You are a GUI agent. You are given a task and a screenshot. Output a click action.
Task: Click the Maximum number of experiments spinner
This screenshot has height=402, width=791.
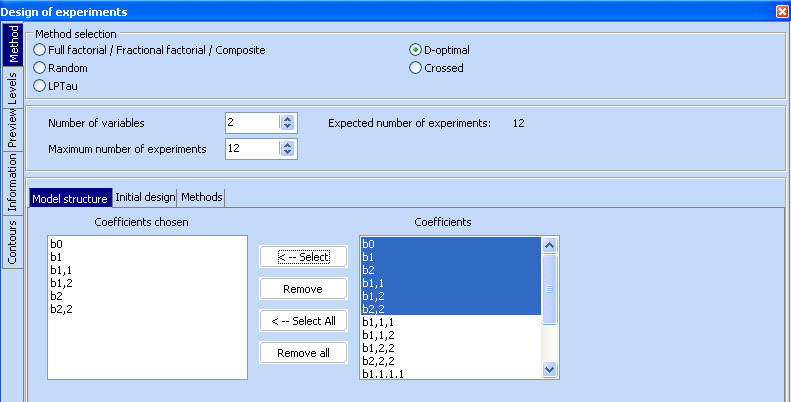coord(288,149)
